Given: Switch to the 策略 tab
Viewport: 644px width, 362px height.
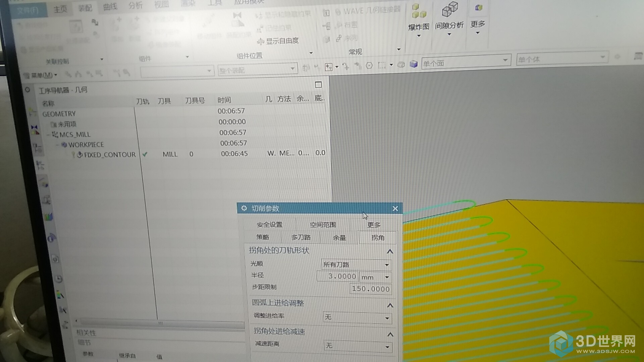Looking at the screenshot, I should (x=263, y=237).
